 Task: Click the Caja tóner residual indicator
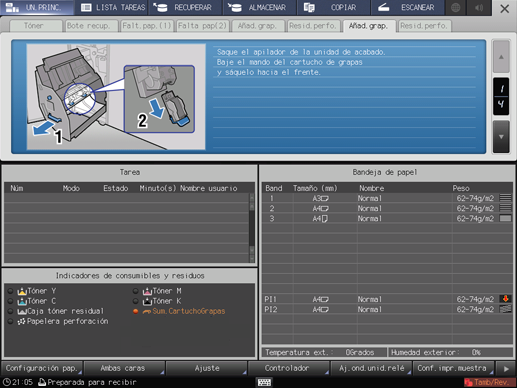click(x=60, y=311)
